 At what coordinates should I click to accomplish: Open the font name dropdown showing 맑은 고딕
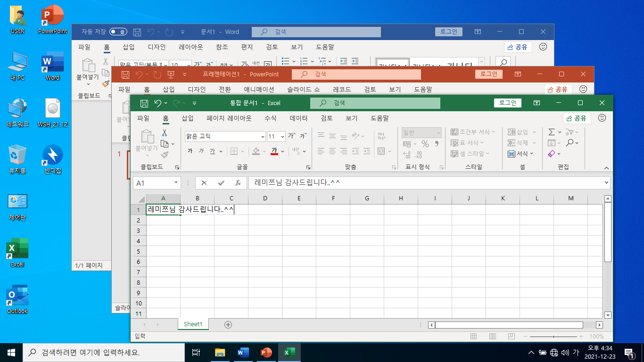[263, 137]
